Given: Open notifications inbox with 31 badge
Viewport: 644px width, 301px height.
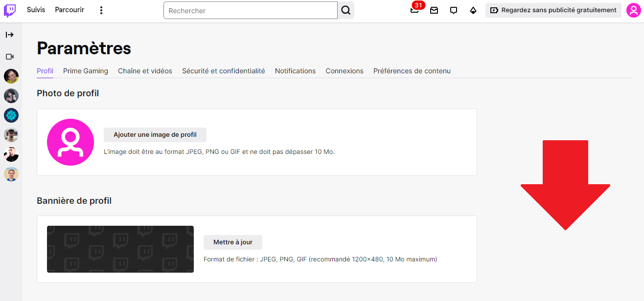Looking at the screenshot, I should (x=414, y=10).
